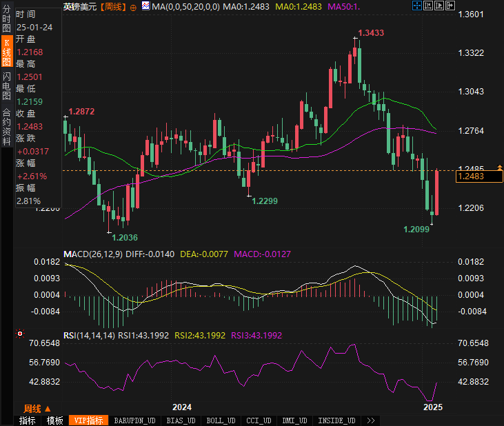Open the 周线 period selector
This screenshot has height=426, width=504.
[x=37, y=409]
